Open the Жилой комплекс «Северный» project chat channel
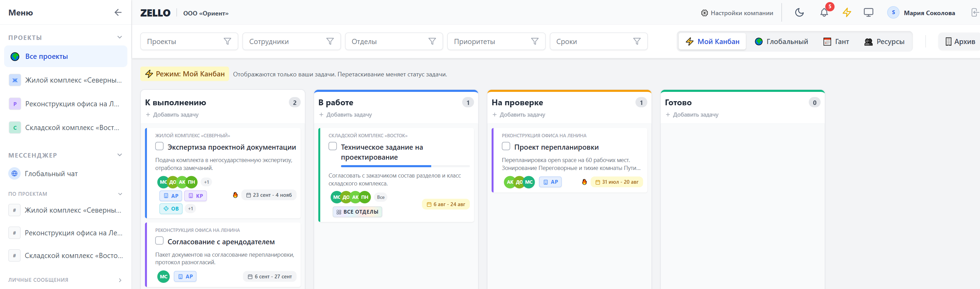This screenshot has width=980, height=289. coord(66,210)
